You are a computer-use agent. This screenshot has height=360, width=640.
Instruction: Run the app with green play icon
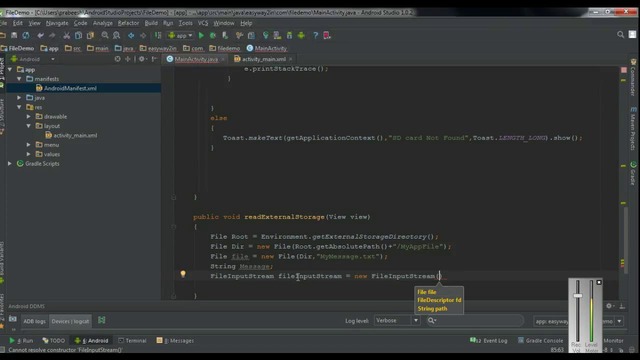click(201, 36)
